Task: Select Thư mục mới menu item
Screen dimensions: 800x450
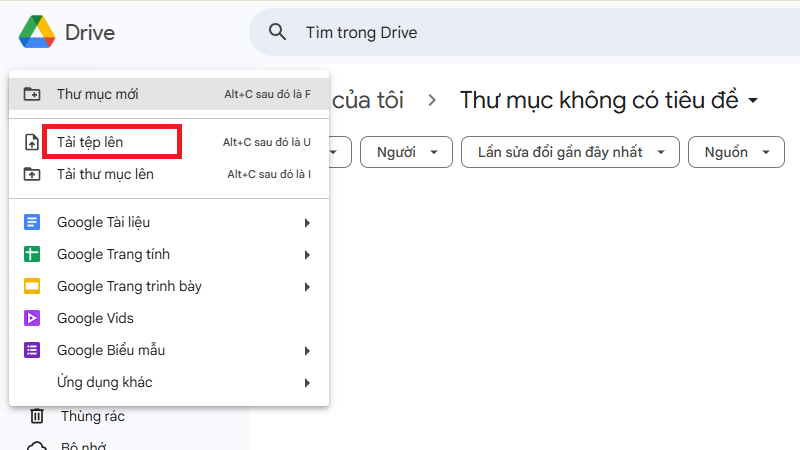Action: point(98,94)
